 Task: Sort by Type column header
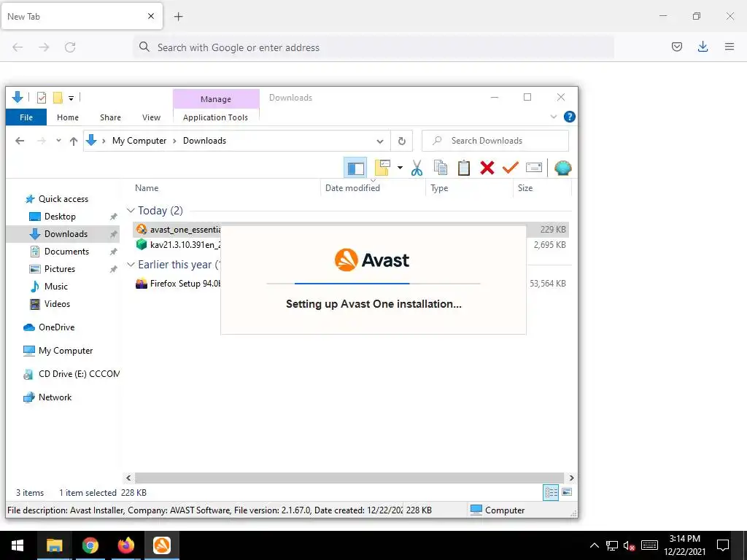439,187
